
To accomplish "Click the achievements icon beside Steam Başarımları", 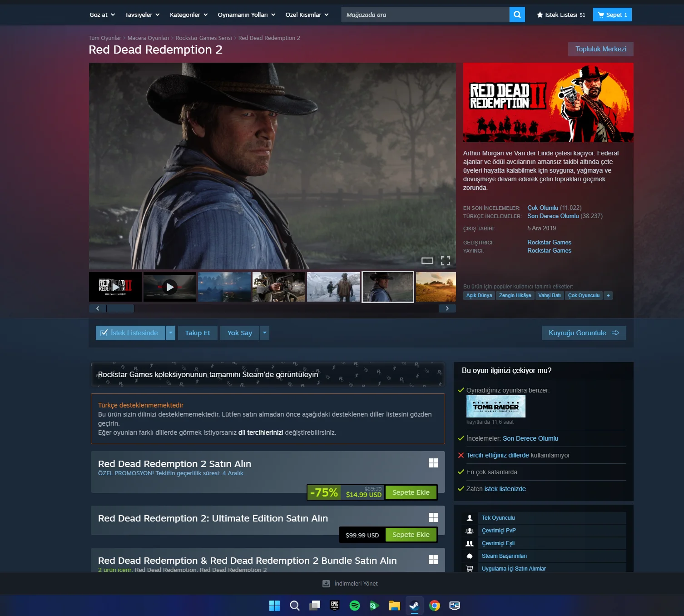I will tap(470, 556).
